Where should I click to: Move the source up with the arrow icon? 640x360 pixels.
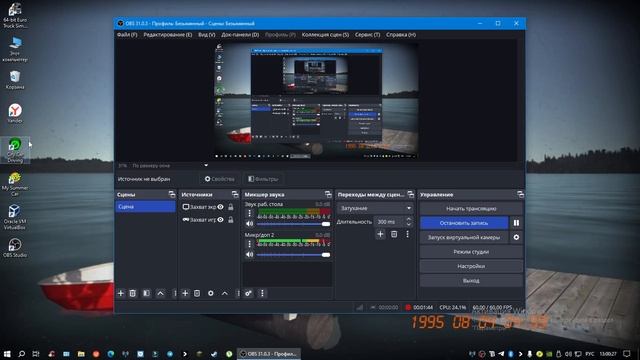click(x=225, y=293)
